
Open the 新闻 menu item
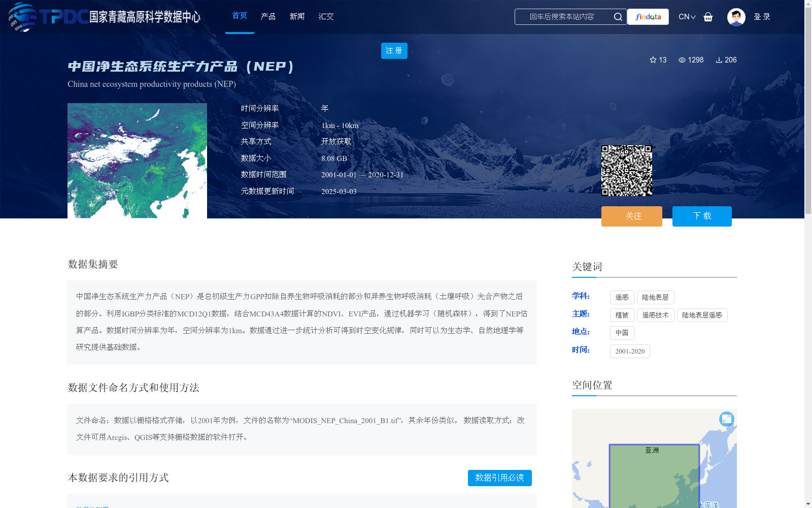[x=297, y=16]
